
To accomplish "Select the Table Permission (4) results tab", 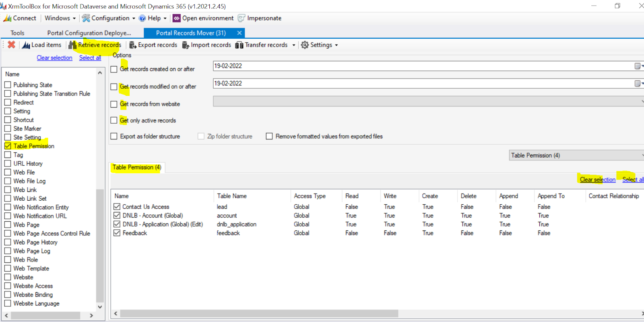I will coord(137,167).
